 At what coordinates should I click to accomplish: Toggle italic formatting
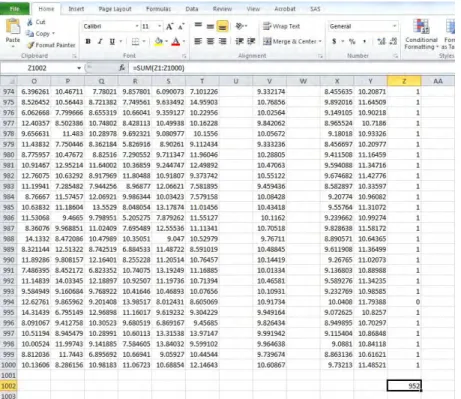tap(100, 42)
